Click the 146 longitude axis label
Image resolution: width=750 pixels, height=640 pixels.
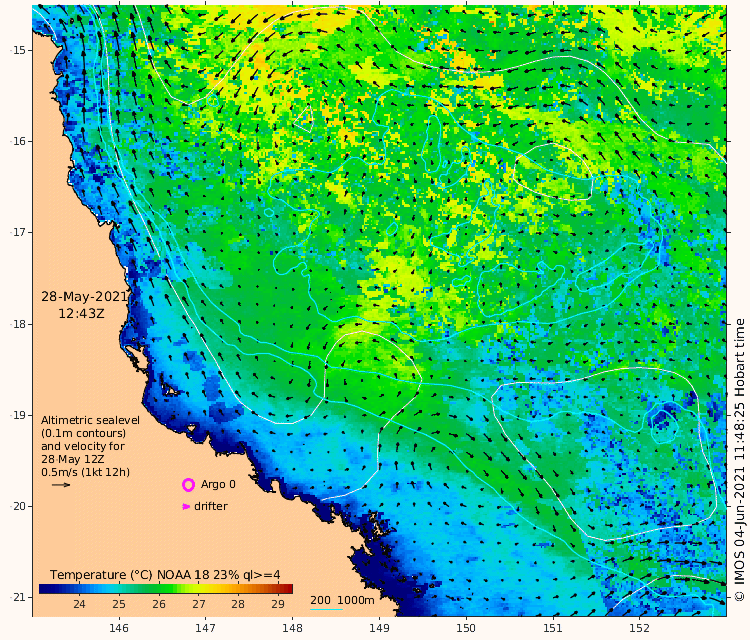[x=119, y=628]
